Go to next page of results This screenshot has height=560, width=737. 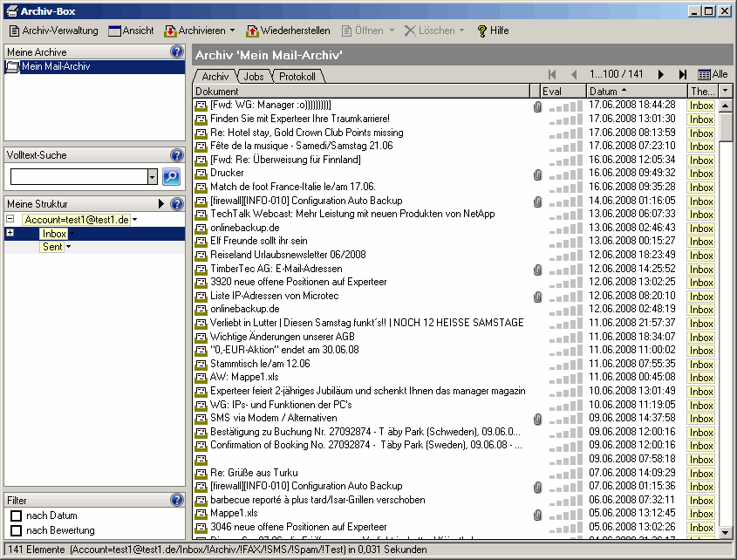(x=661, y=75)
